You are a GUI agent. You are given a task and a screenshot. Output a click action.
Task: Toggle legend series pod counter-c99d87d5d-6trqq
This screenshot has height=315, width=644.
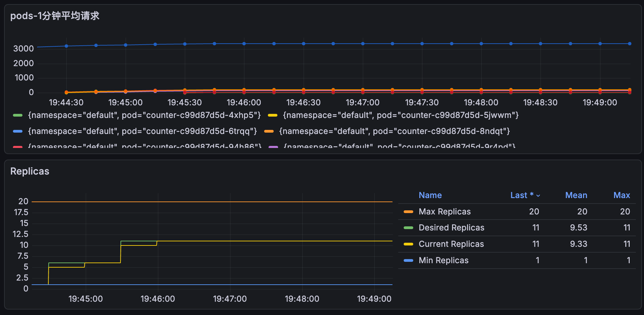(142, 131)
